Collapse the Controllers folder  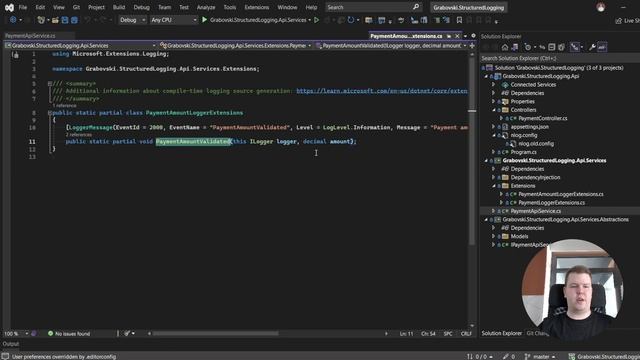point(493,110)
